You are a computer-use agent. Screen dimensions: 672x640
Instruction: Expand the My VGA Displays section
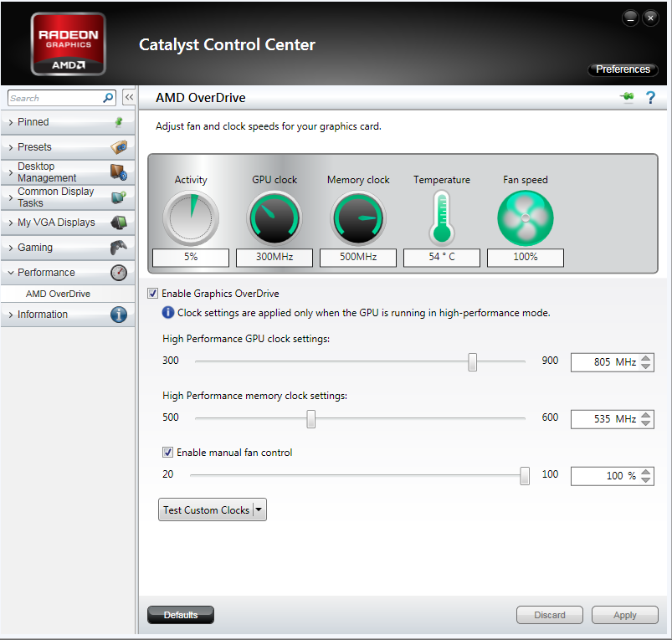click(x=11, y=223)
